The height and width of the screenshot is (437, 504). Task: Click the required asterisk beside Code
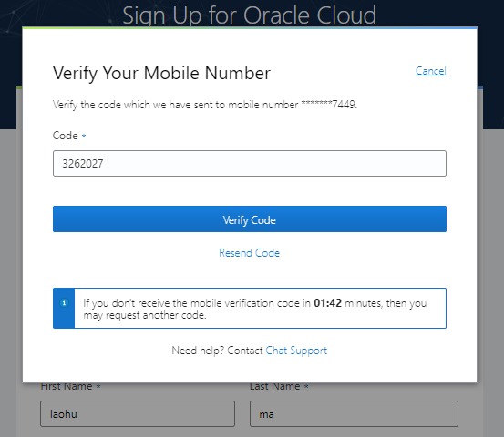pos(84,136)
